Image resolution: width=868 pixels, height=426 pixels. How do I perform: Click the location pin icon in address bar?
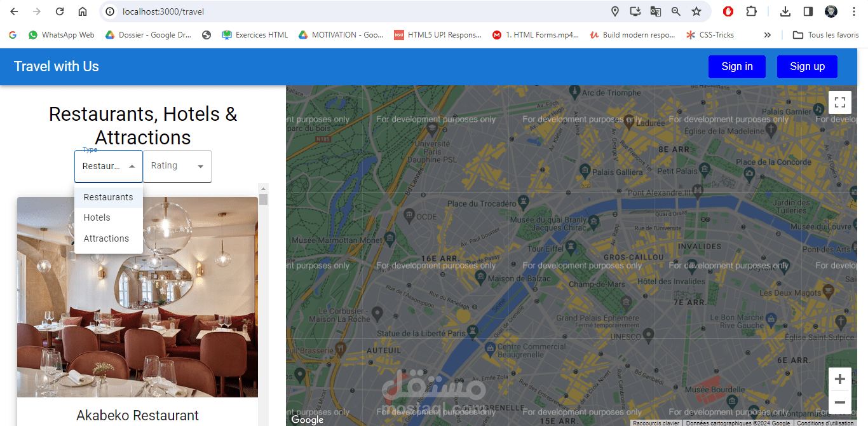pos(614,11)
